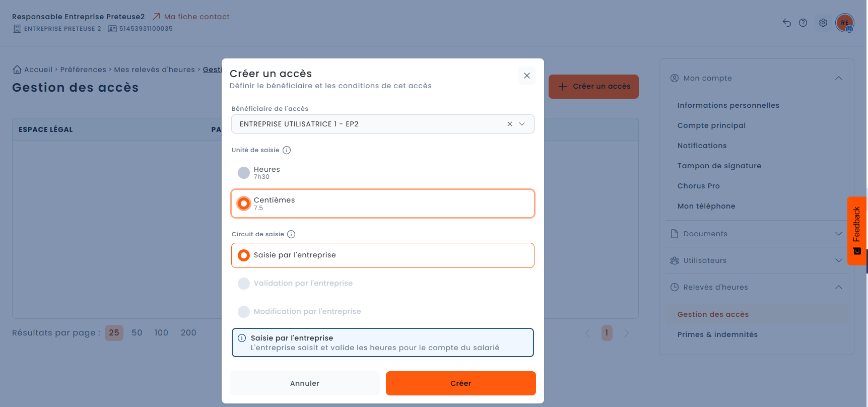Viewport: 868px width, 407px height.
Task: Close the Créer un accès dialog
Action: pyautogui.click(x=527, y=76)
